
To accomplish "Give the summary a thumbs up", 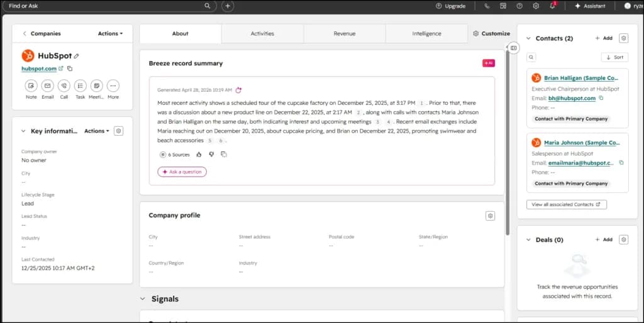I will point(199,155).
